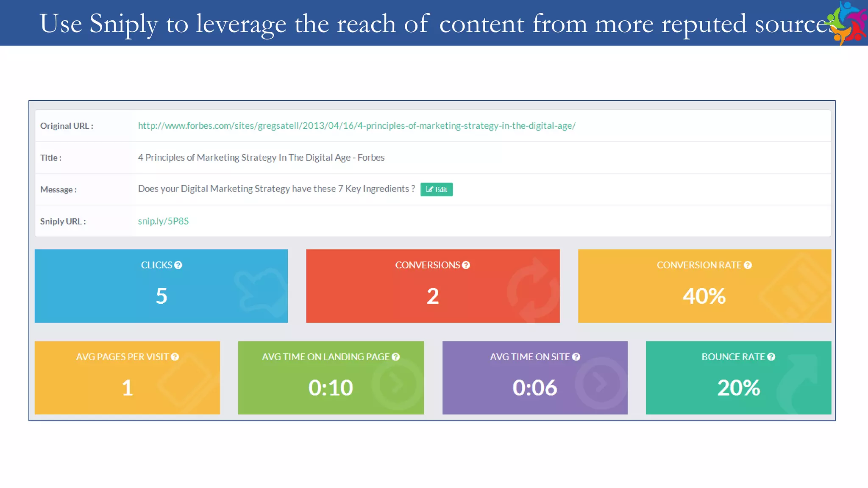Select the landing page time value 0:10
Image resolution: width=868 pixels, height=488 pixels.
coord(331,388)
